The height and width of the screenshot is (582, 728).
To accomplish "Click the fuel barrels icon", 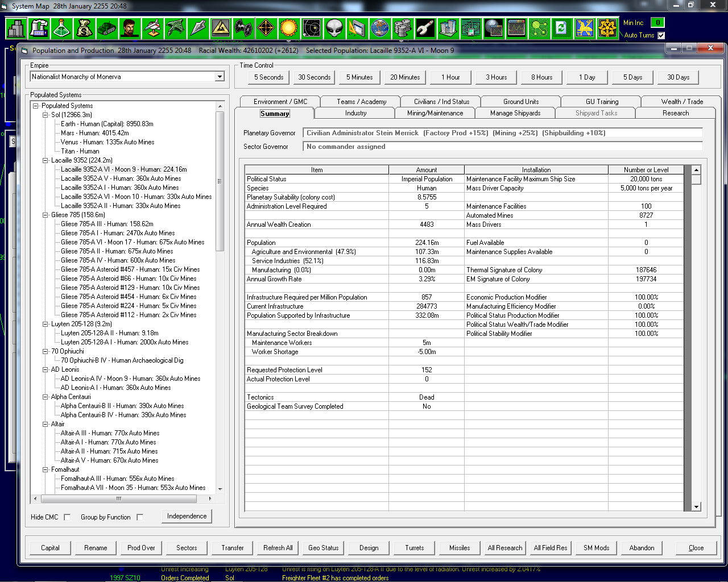I will 403,28.
